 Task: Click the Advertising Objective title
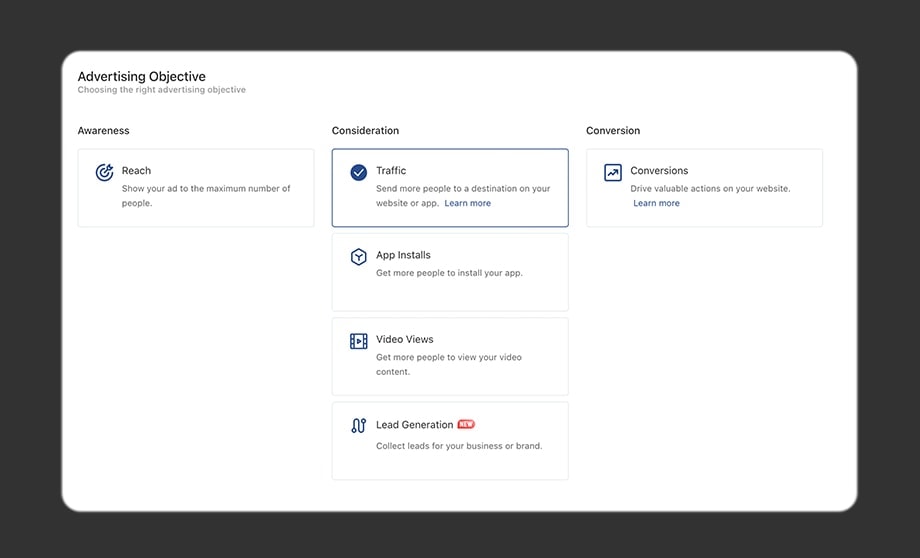click(141, 76)
